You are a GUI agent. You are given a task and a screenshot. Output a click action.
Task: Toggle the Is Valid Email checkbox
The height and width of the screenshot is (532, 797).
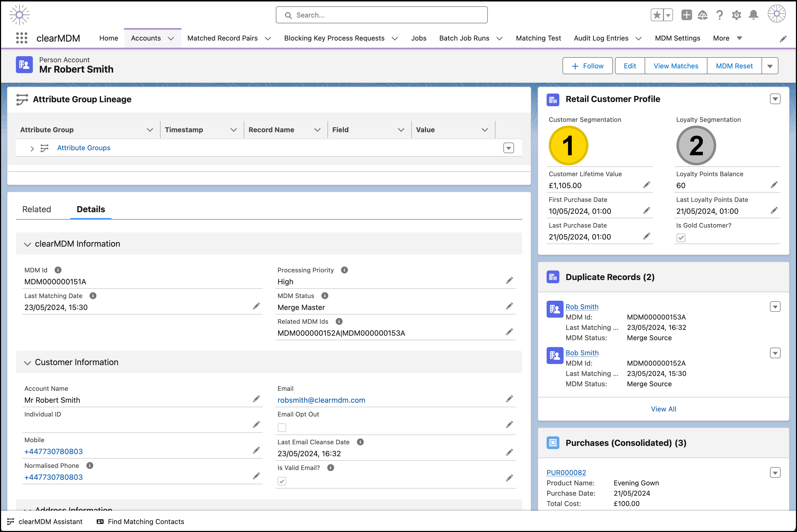point(282,481)
